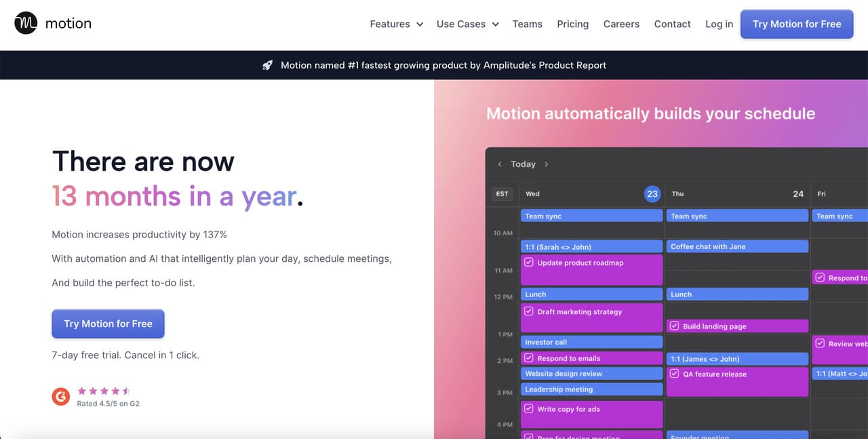This screenshot has width=868, height=439.
Task: Open the 1:1 (Sarah <> John) event
Action: pyautogui.click(x=591, y=246)
